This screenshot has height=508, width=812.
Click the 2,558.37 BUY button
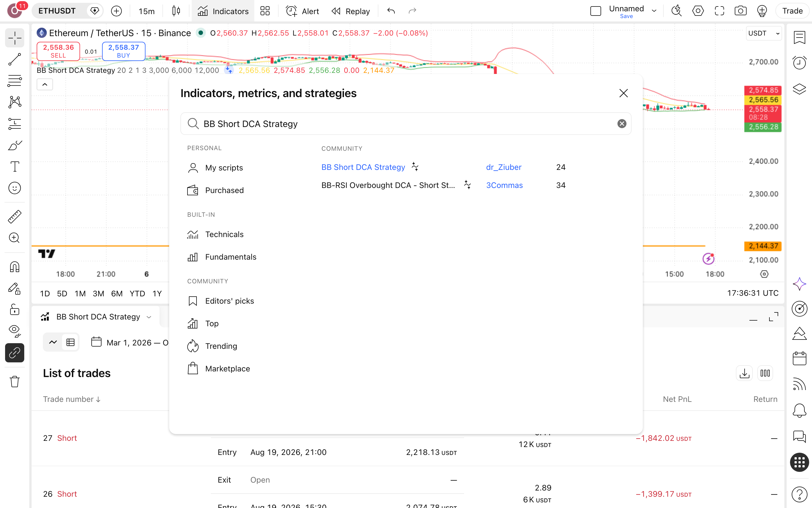pyautogui.click(x=123, y=51)
